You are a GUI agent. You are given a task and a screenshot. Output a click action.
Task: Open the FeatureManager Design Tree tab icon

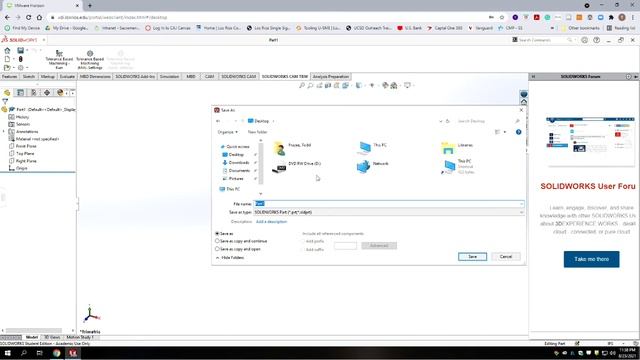point(7,93)
